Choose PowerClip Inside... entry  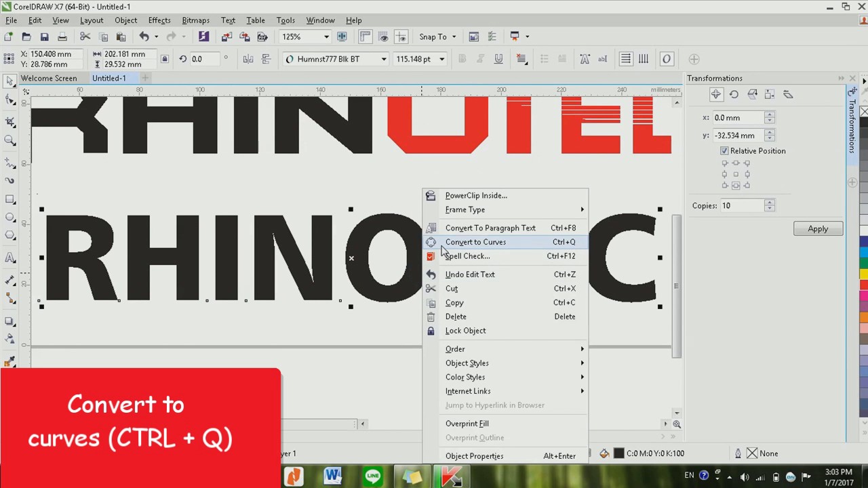[x=505, y=195]
